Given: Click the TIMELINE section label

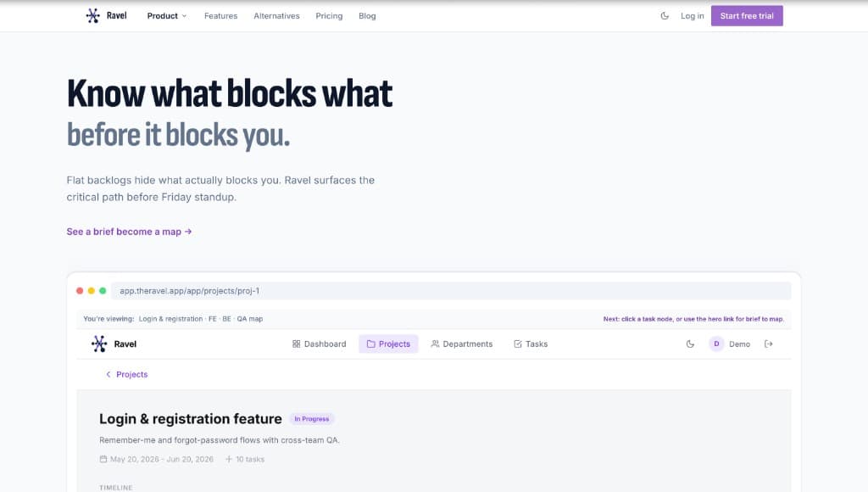Looking at the screenshot, I should click(116, 488).
